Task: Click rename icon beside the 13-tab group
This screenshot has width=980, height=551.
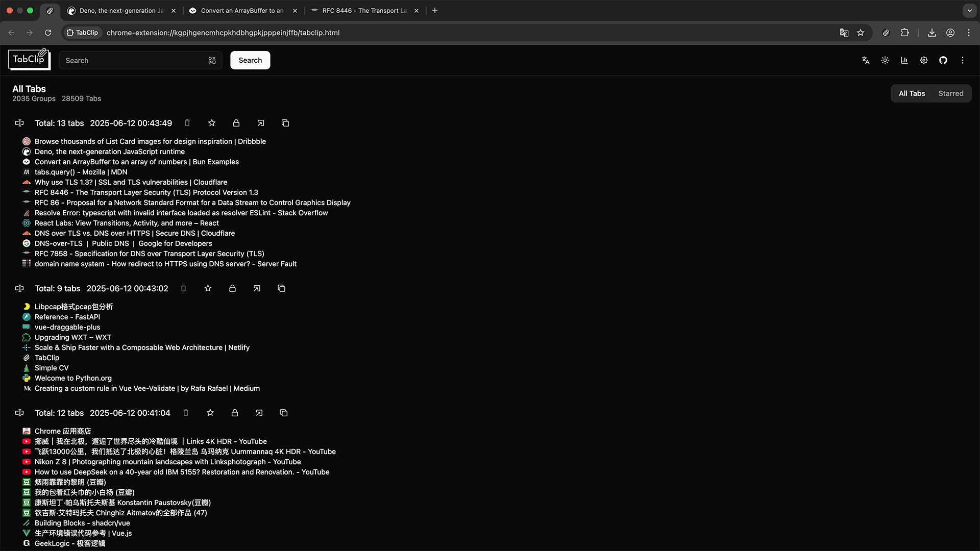Action: [x=19, y=123]
